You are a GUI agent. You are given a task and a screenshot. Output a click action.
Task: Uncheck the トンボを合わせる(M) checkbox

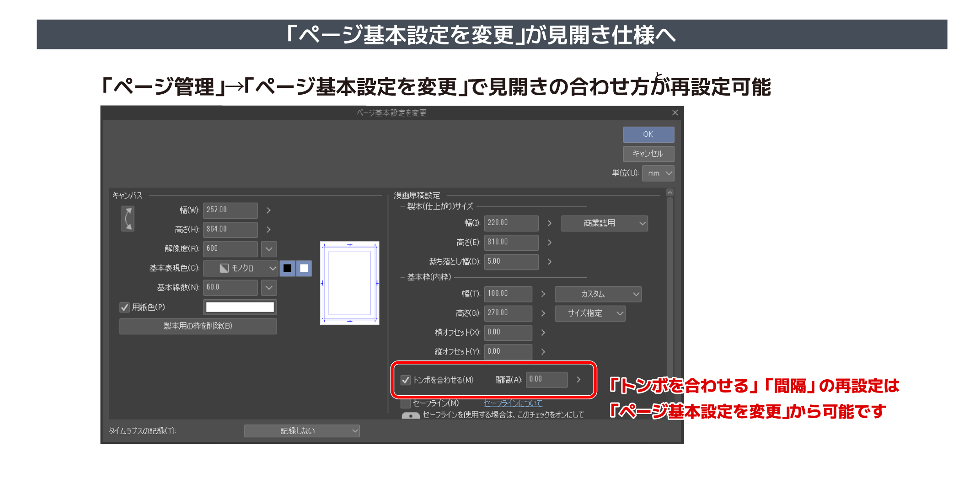pyautogui.click(x=406, y=380)
